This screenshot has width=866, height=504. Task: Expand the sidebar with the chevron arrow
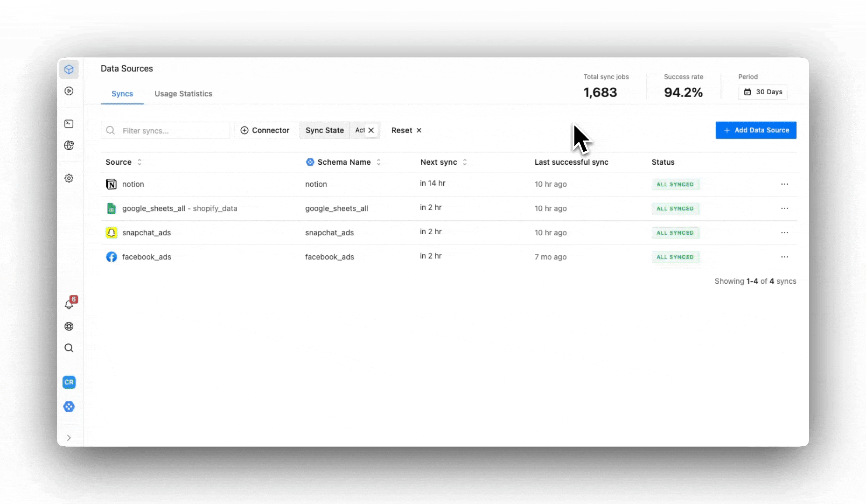point(69,438)
